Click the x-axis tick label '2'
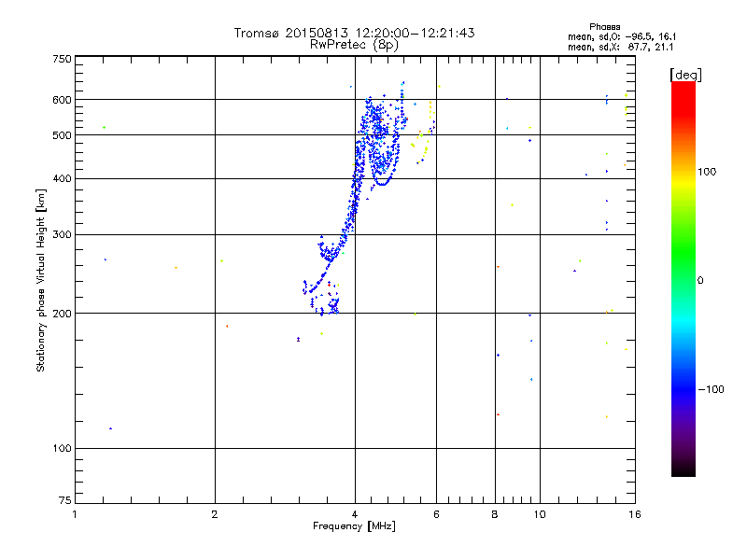Viewport: 747px width, 560px height. (215, 514)
